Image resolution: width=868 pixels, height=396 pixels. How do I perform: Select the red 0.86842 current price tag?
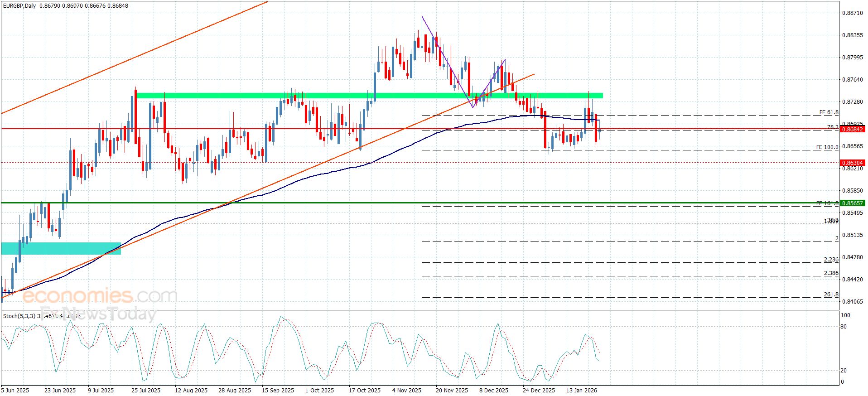(852, 130)
